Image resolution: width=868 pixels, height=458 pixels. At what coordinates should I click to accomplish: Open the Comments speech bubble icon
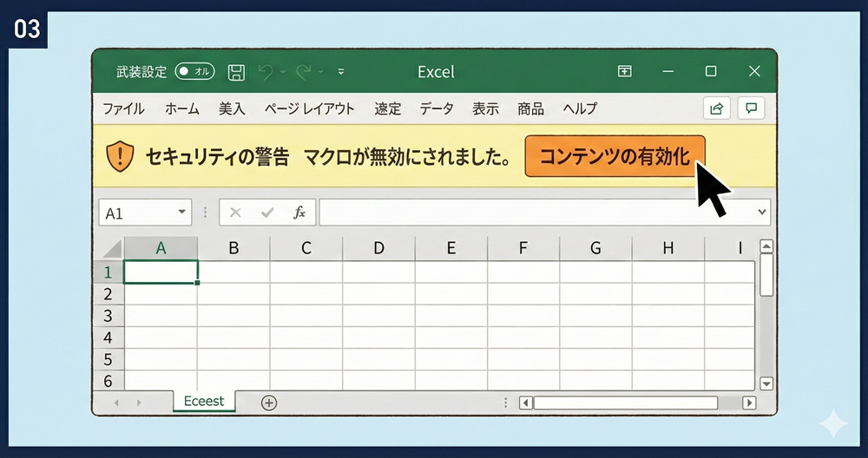751,108
